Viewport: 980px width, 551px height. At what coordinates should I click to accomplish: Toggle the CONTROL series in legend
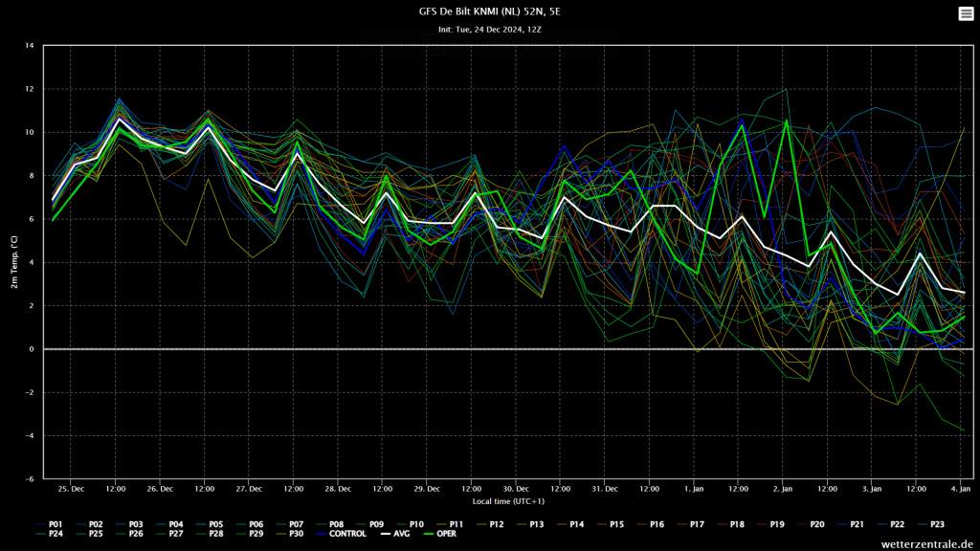point(342,534)
